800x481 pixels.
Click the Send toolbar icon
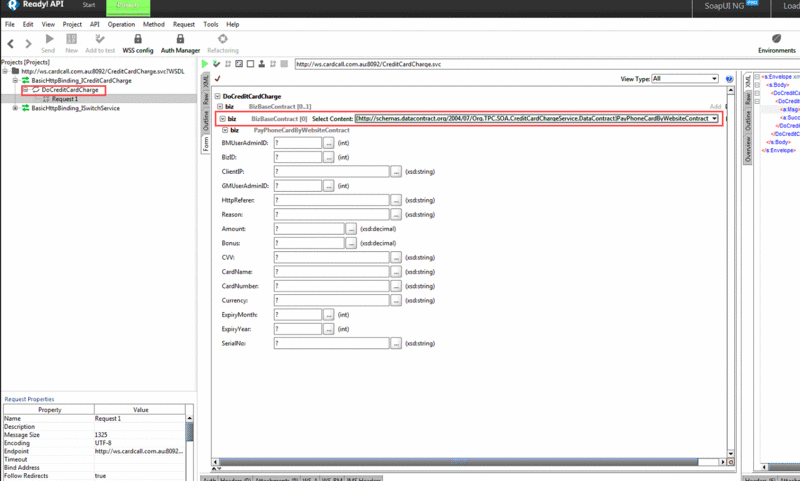(48, 40)
